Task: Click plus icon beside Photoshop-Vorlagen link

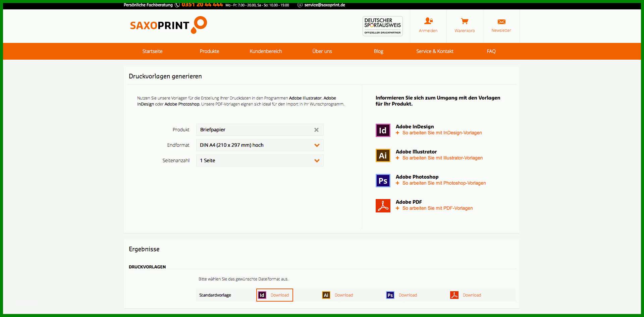Action: tap(397, 183)
